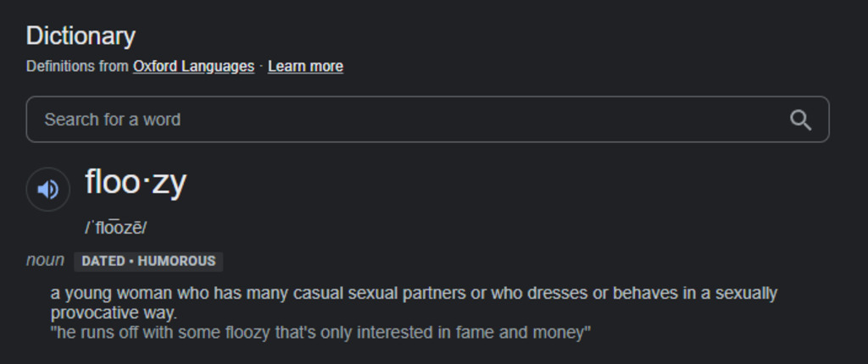Screen dimensions: 868x364
Task: Play the audio pronunciation of floozy
Action: tap(48, 189)
